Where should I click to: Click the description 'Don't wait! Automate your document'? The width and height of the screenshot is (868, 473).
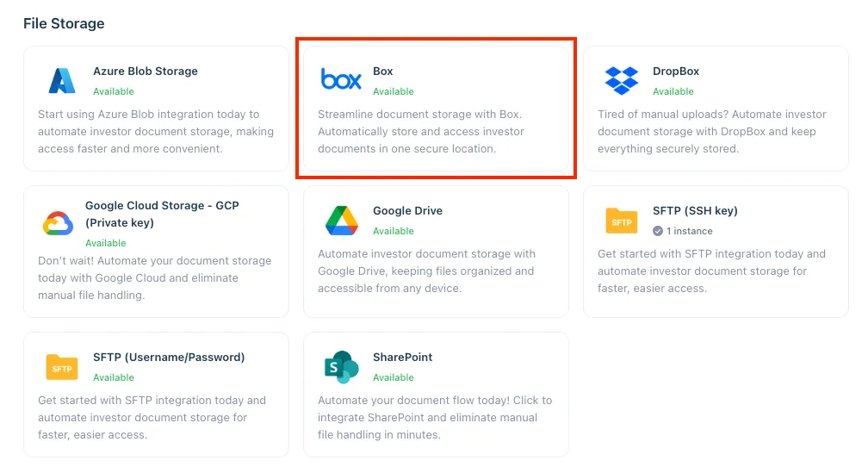(154, 277)
